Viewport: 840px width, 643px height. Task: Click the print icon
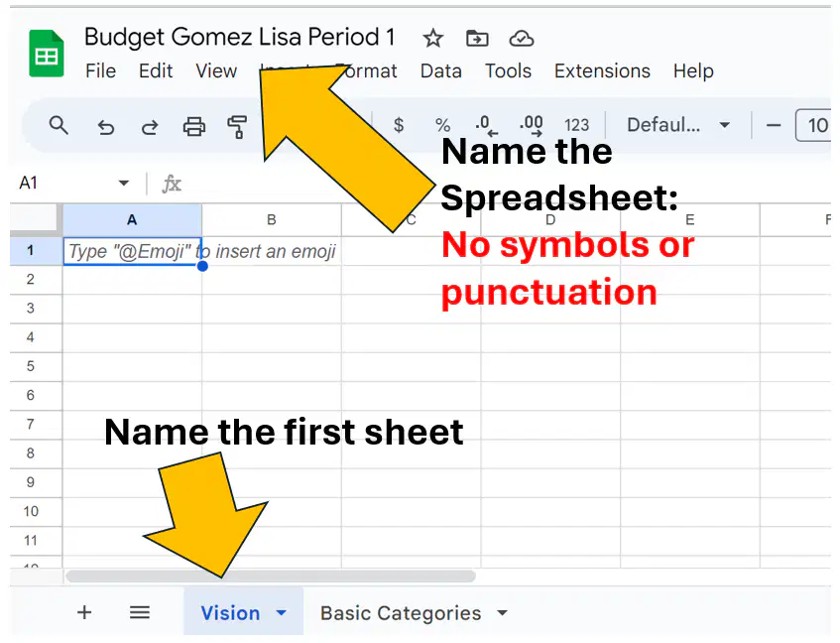pyautogui.click(x=194, y=127)
